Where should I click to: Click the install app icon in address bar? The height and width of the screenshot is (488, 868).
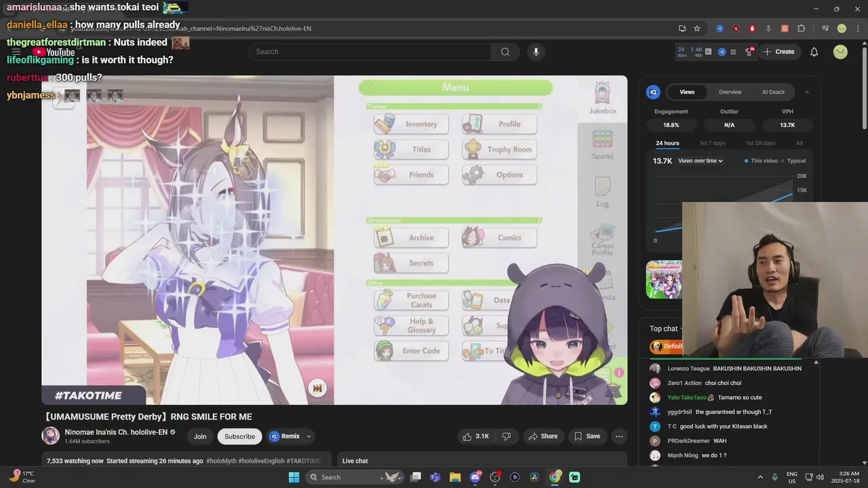coord(682,28)
